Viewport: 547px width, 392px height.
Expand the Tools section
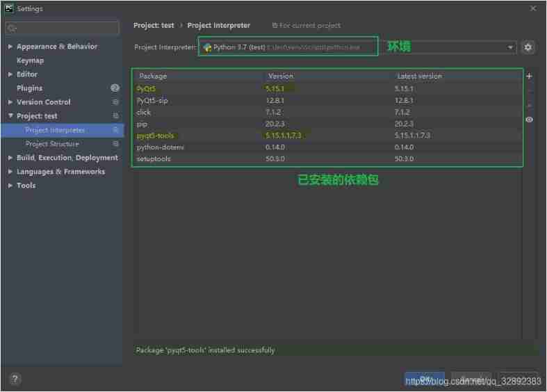(10, 186)
